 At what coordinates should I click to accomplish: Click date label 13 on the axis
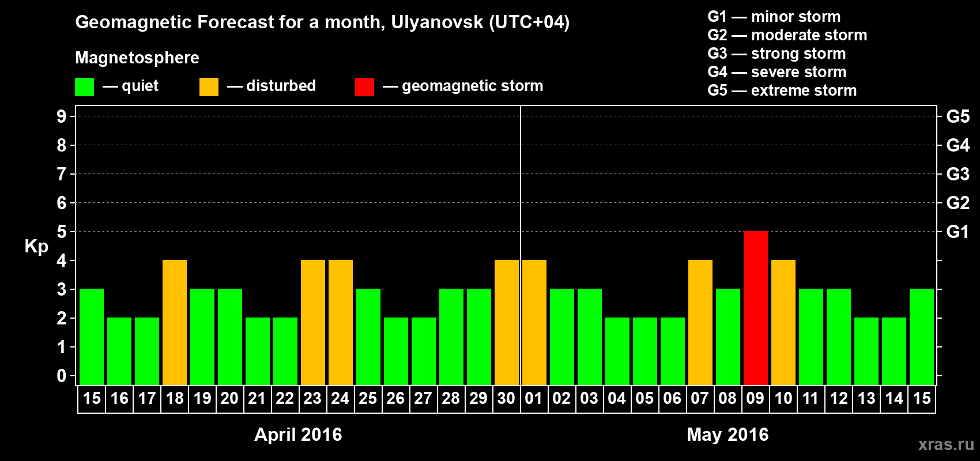[866, 399]
